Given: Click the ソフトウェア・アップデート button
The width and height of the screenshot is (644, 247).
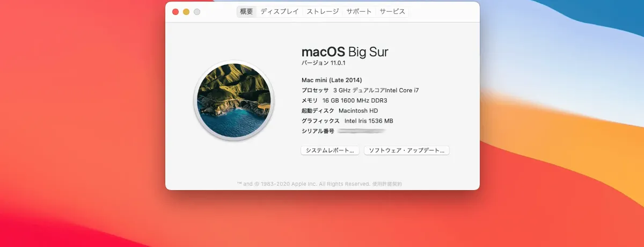Looking at the screenshot, I should [x=406, y=151].
